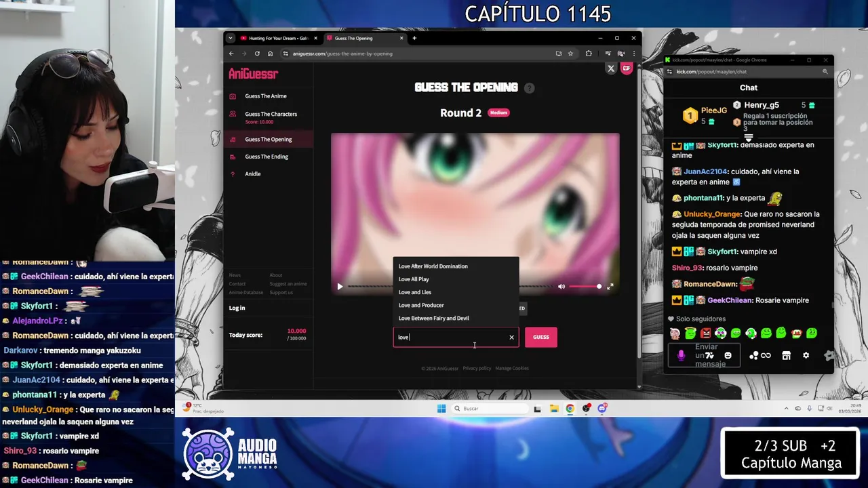Choose Love Between Fairy and Devil suggestion

[456, 318]
